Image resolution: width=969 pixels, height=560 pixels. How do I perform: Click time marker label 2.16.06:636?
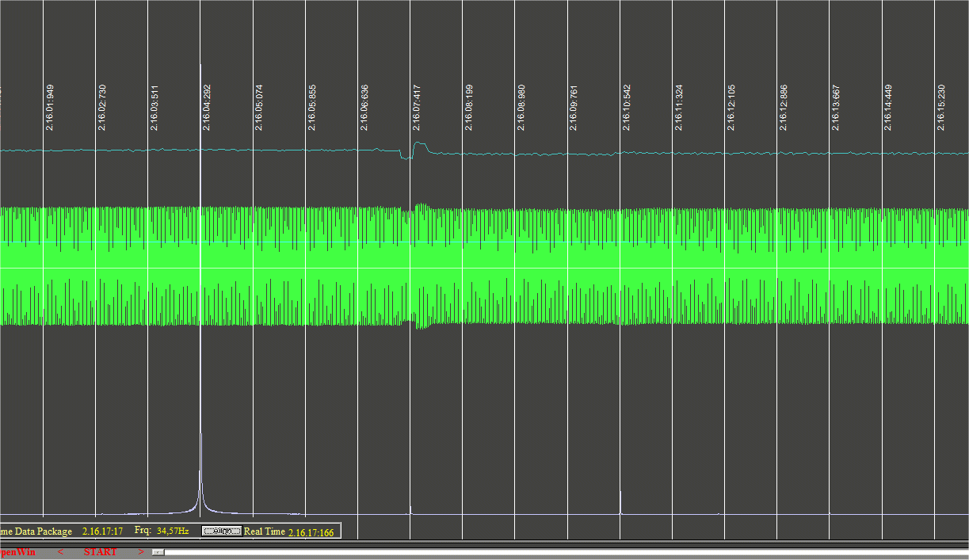(x=364, y=107)
